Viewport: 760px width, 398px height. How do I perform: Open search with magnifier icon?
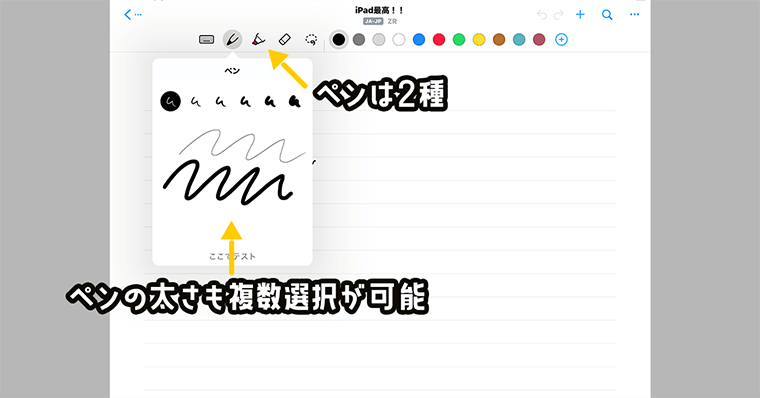pos(607,15)
